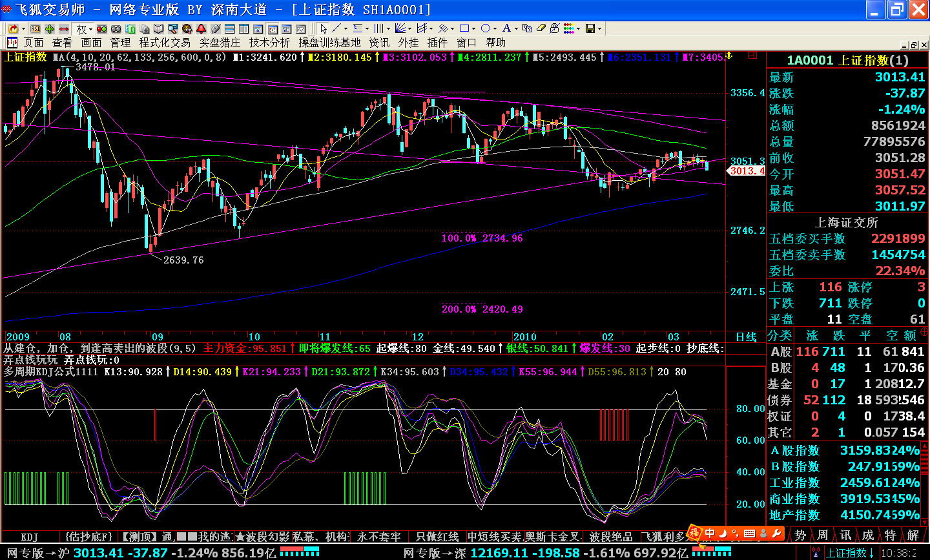Click the magnifier search icon in toolbar
930x560 pixels.
point(172,29)
